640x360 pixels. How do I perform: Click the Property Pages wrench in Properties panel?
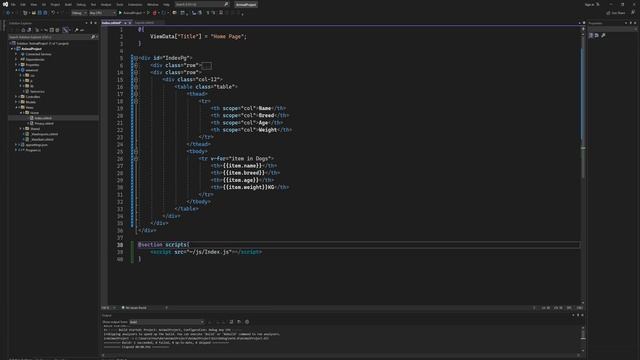(x=603, y=36)
